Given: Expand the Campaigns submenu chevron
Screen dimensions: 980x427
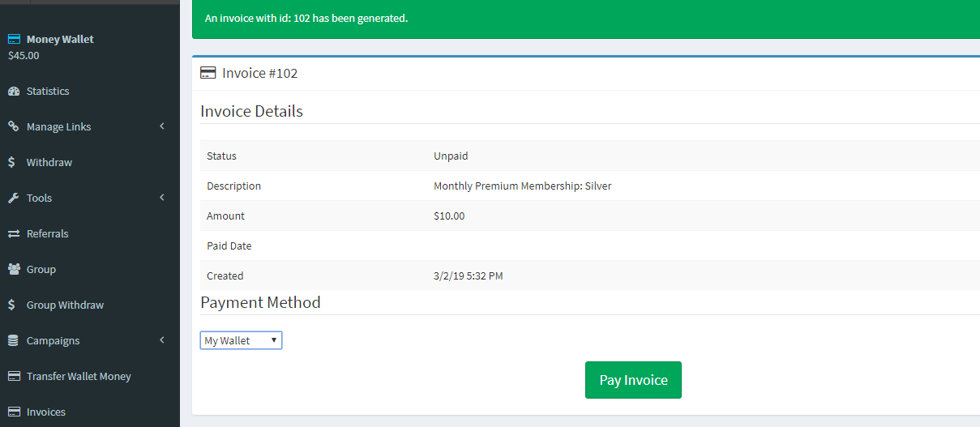Looking at the screenshot, I should pos(162,340).
